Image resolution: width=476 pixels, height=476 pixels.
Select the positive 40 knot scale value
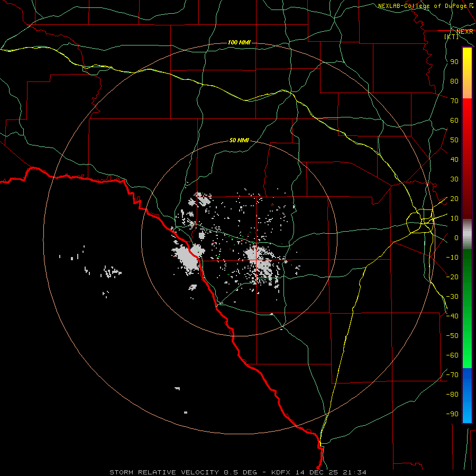(x=454, y=160)
